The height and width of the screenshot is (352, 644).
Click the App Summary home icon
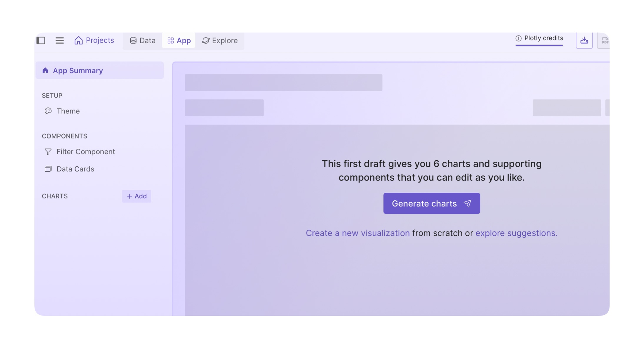45,70
